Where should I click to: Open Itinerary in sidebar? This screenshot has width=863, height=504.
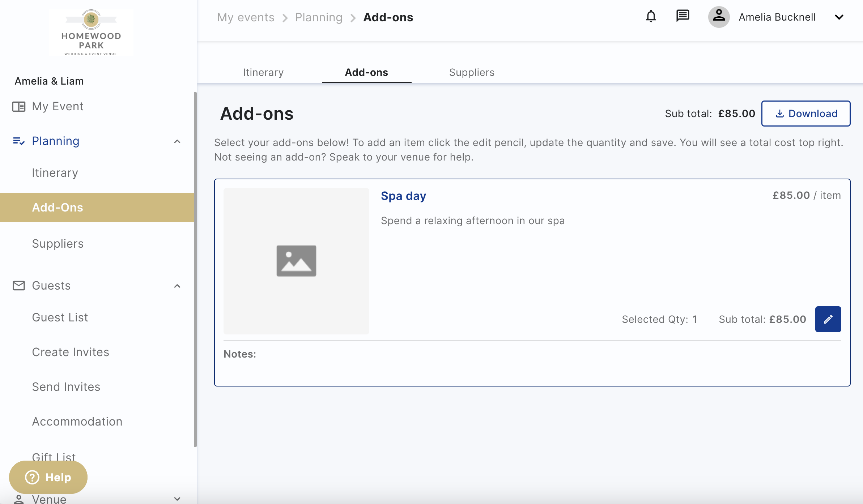[55, 173]
